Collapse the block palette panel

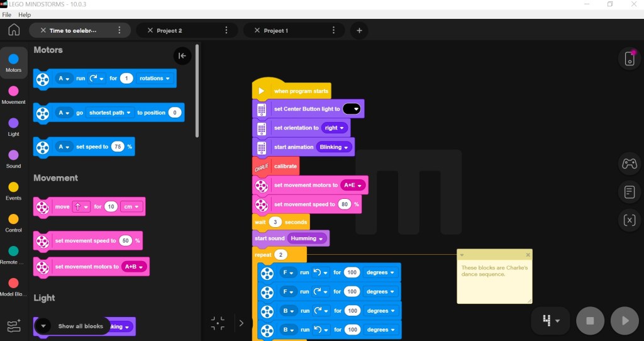pos(182,56)
